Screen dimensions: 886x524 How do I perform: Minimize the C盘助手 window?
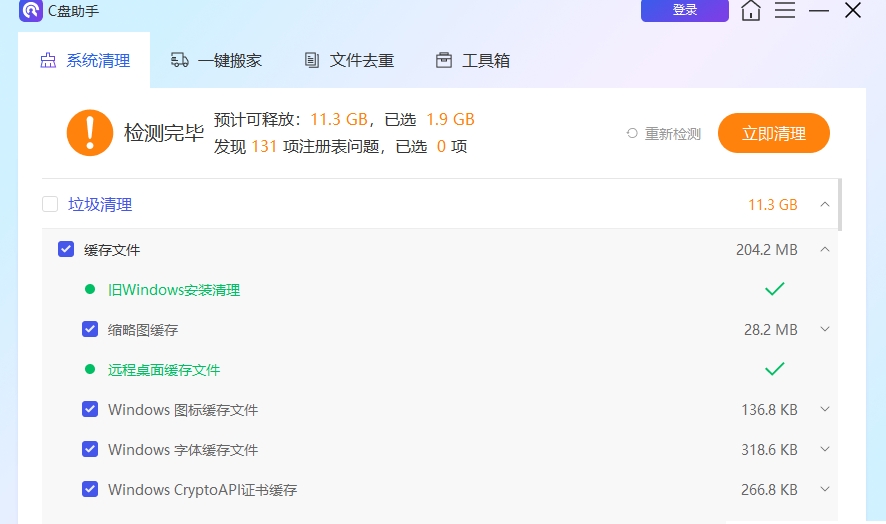click(x=819, y=10)
